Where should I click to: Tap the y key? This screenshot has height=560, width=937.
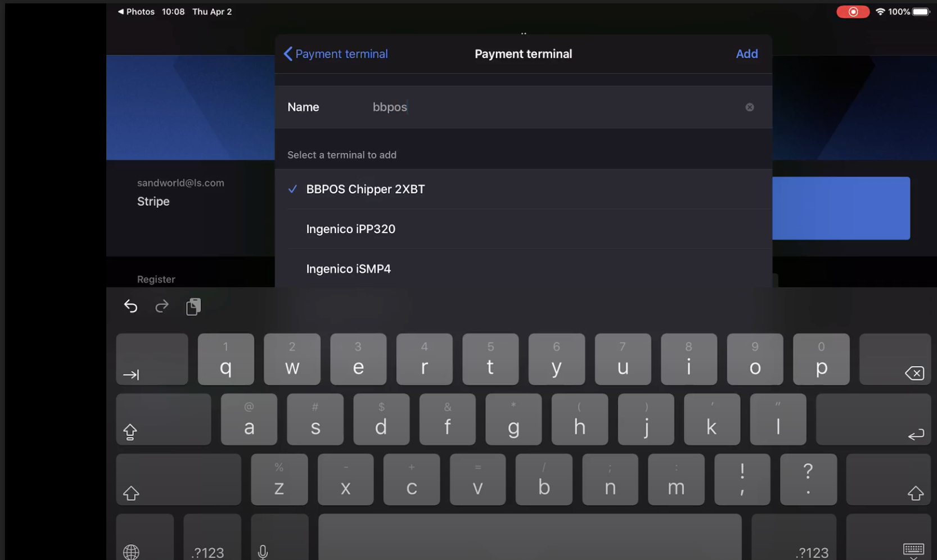point(557,359)
